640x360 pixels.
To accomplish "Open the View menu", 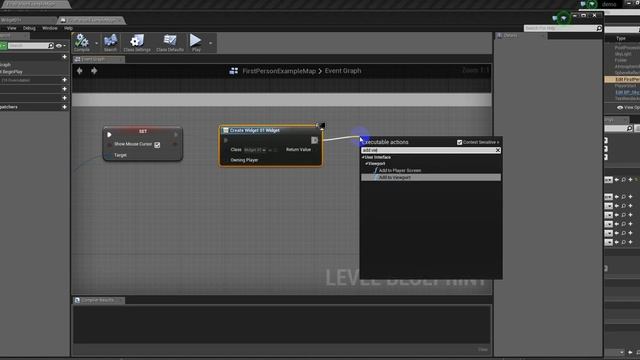I will click(11, 28).
